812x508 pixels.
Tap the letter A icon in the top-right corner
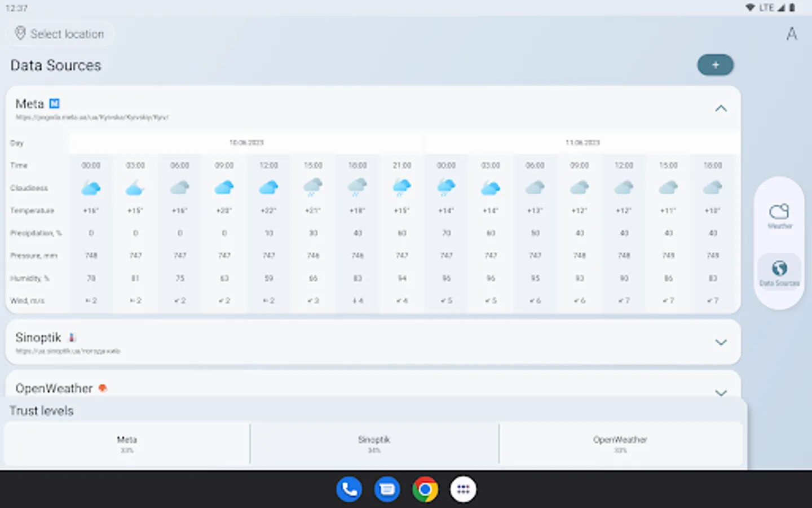pos(792,34)
